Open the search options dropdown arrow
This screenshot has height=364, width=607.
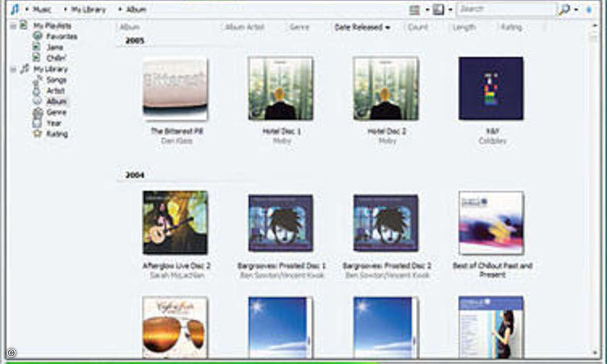(576, 10)
